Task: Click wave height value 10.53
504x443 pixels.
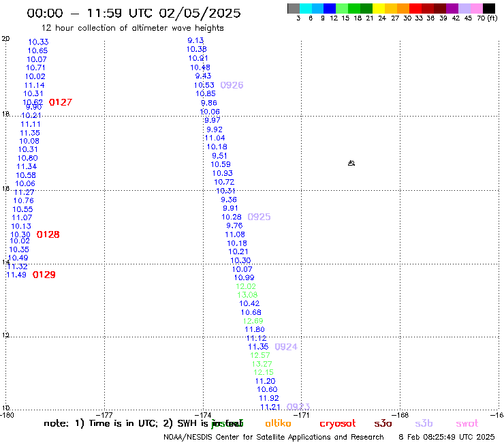Action: (204, 85)
